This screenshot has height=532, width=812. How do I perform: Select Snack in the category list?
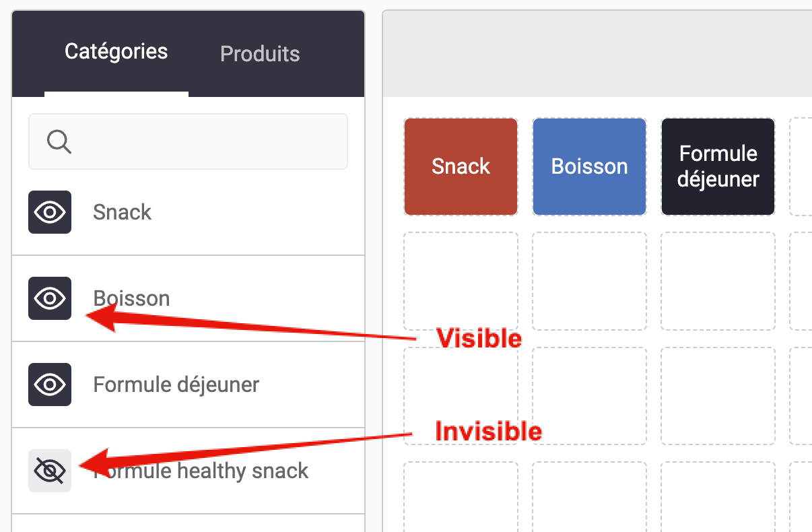123,212
